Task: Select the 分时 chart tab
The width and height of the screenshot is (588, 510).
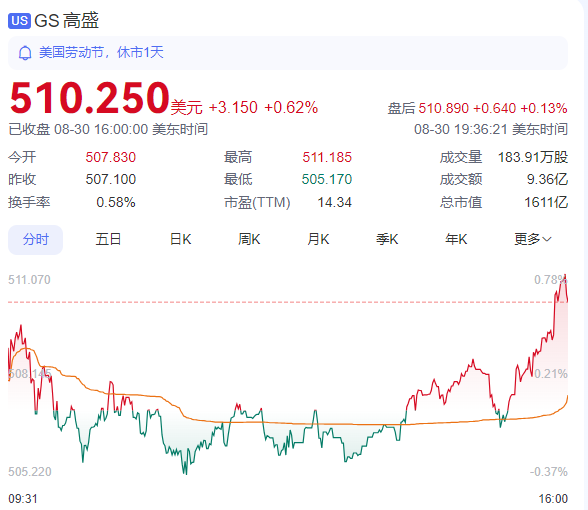Action: [36, 239]
